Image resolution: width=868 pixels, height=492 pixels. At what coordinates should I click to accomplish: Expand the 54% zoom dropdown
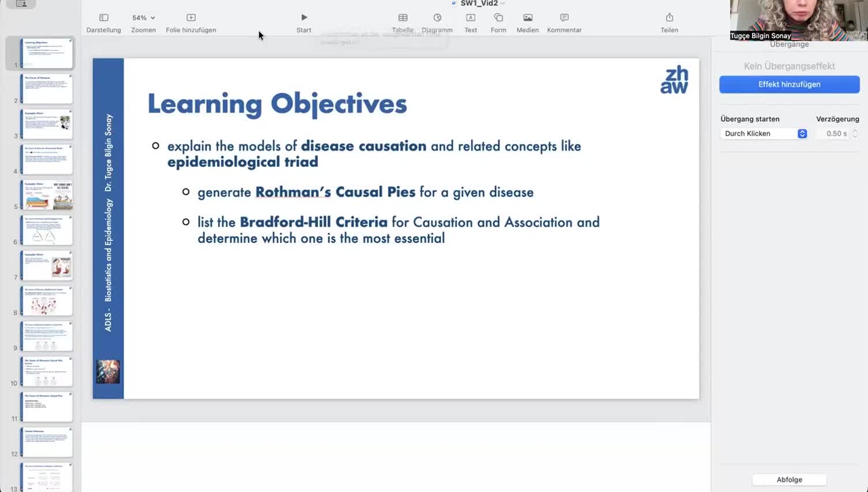[144, 18]
